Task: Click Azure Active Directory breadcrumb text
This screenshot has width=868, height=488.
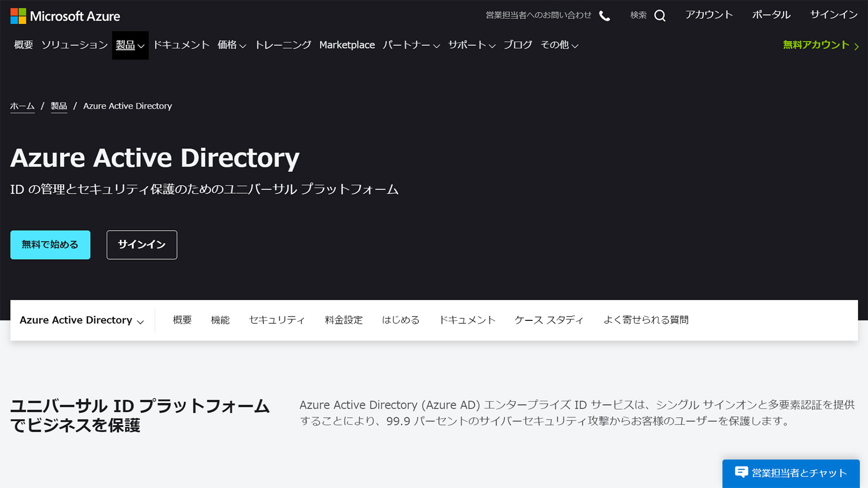Action: 127,106
